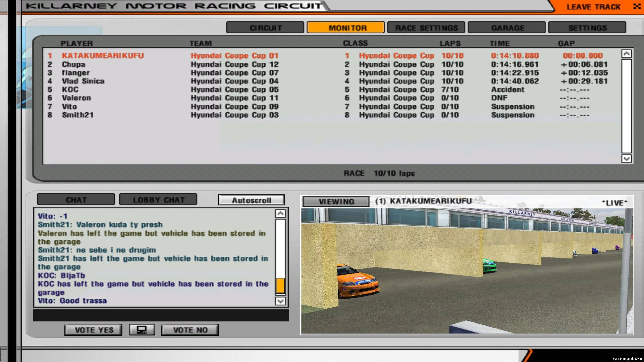Click the Viewing button
The width and height of the screenshot is (644, 362).
tap(336, 201)
